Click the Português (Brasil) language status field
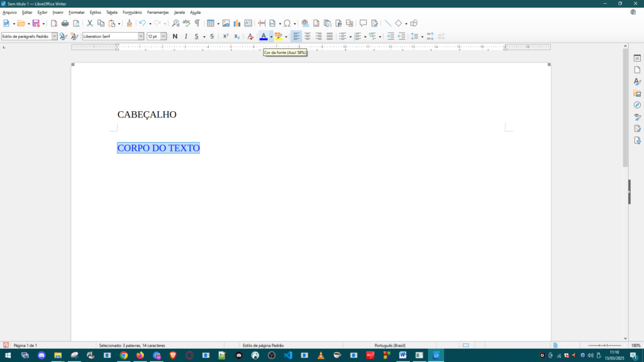 click(x=389, y=345)
